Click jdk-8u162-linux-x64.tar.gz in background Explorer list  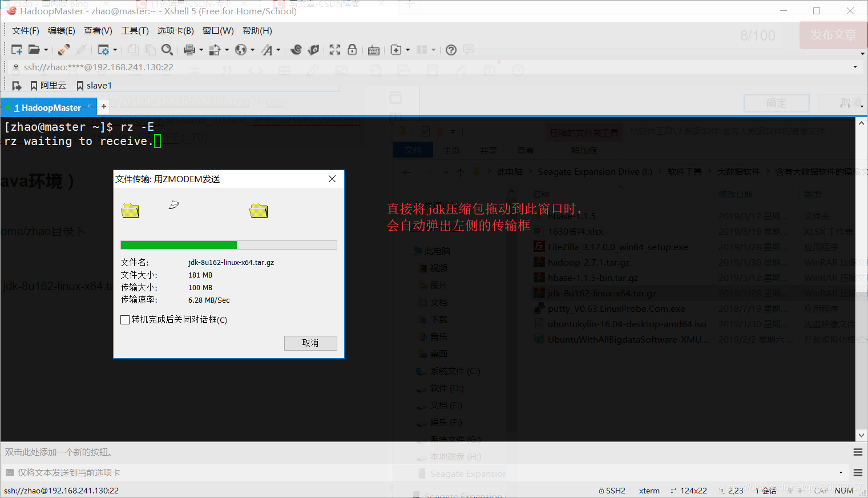coord(602,293)
